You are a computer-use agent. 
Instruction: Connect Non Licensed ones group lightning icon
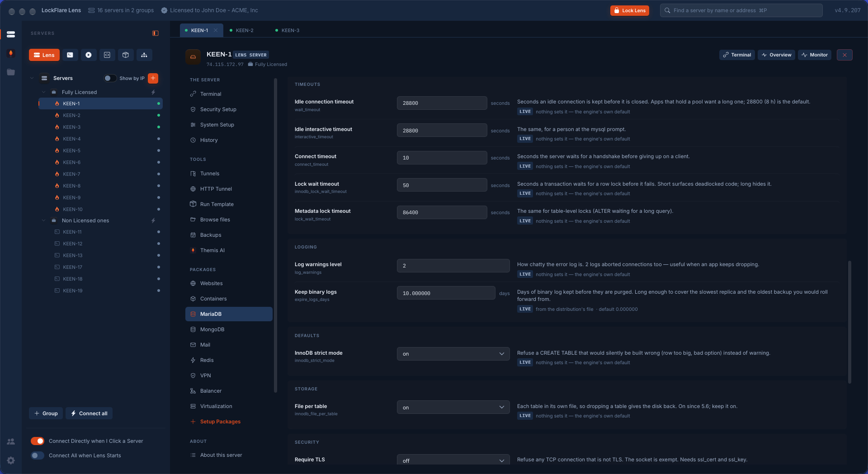pos(153,221)
